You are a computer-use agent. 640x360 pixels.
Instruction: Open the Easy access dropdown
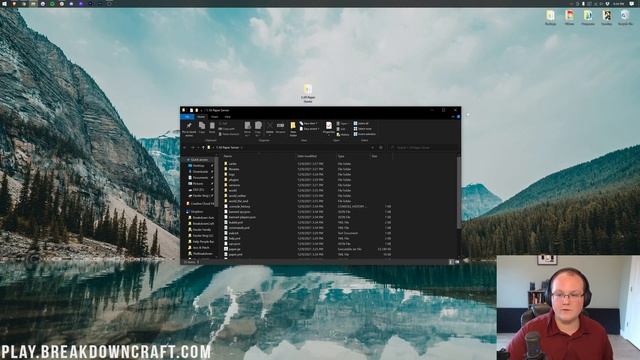[310, 129]
